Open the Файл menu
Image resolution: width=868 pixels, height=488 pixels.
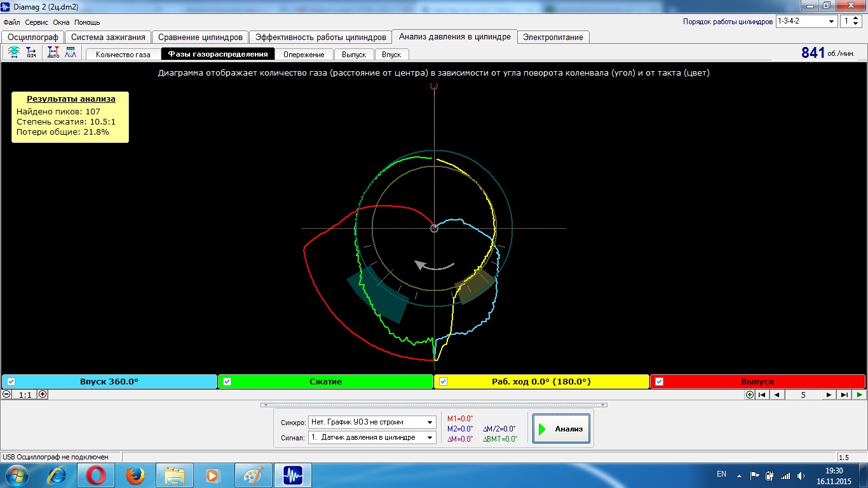pos(11,22)
